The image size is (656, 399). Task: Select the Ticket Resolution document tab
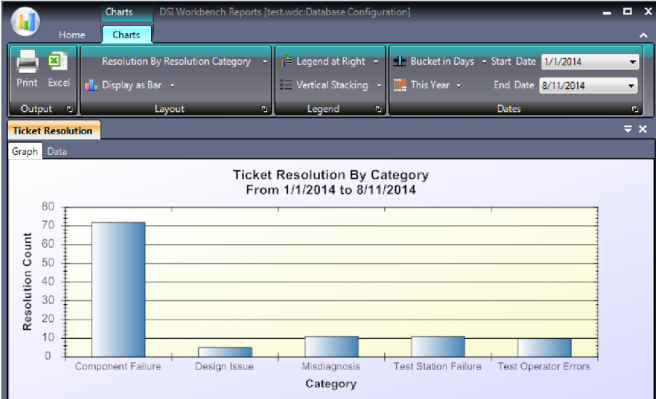coord(53,130)
